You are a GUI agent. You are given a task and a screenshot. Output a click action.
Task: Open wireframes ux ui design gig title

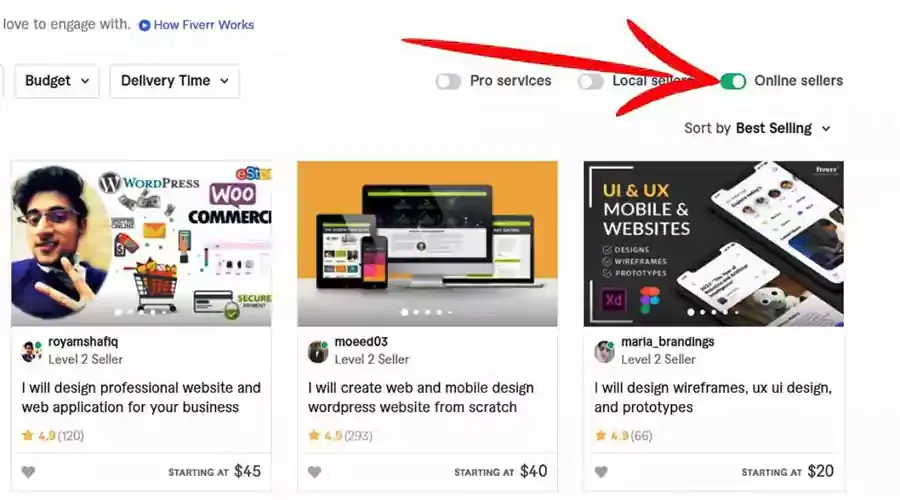tap(713, 397)
